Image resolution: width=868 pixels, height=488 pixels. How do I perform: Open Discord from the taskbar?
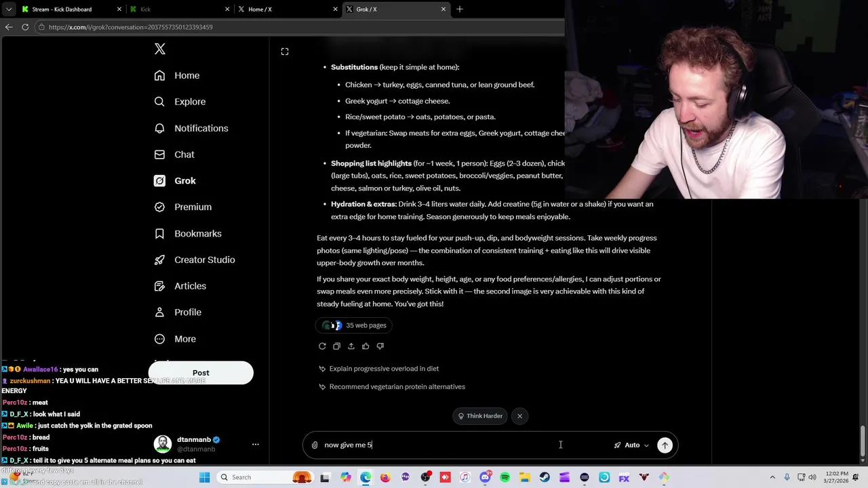click(x=485, y=477)
